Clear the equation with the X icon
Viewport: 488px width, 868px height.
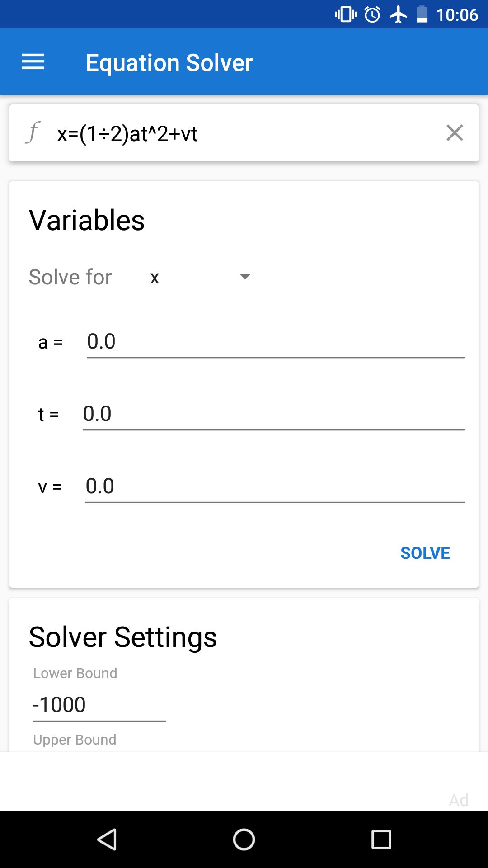[455, 133]
